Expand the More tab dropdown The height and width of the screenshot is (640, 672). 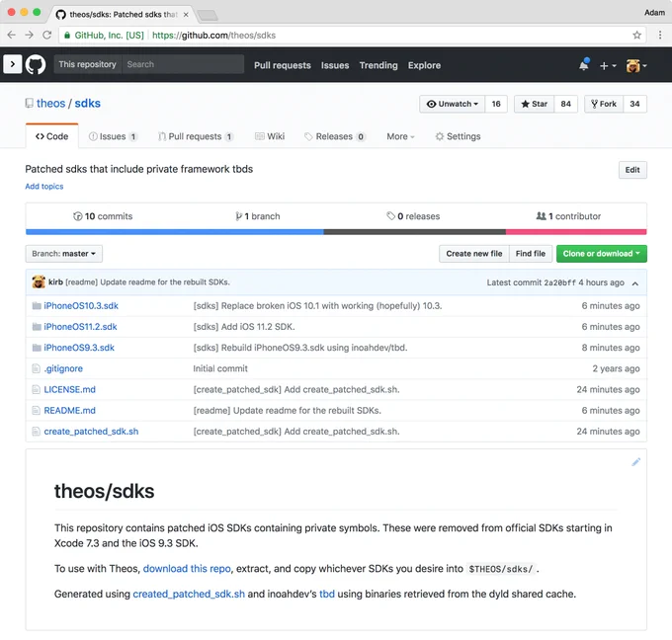(400, 136)
